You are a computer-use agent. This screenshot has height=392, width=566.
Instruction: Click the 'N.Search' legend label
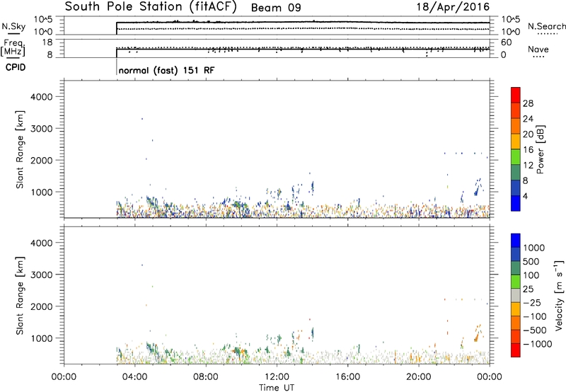coord(547,26)
